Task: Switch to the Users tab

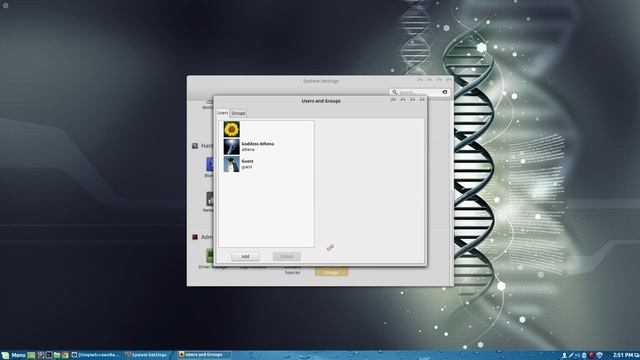Action: [x=222, y=113]
